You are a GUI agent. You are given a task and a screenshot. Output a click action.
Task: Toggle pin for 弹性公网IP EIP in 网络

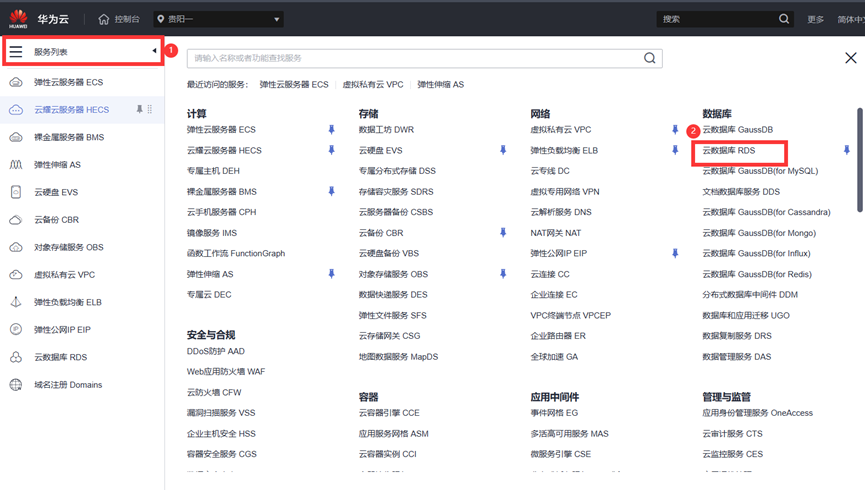(x=675, y=253)
